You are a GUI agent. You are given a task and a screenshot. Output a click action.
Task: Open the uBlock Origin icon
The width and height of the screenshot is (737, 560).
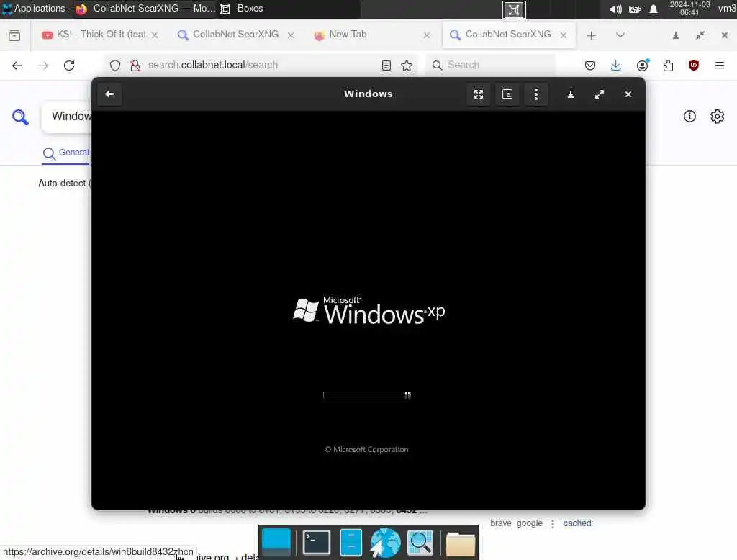point(693,66)
